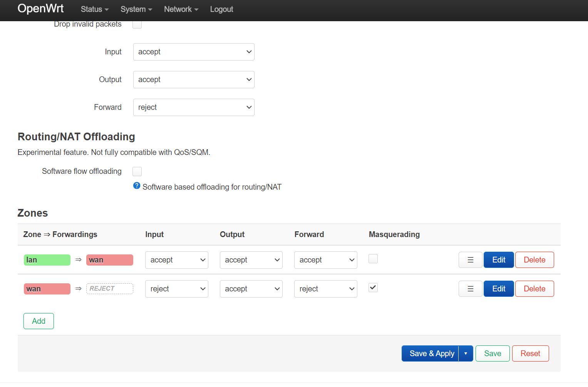
Task: Change wan zone Input policy dropdown
Action: [177, 289]
